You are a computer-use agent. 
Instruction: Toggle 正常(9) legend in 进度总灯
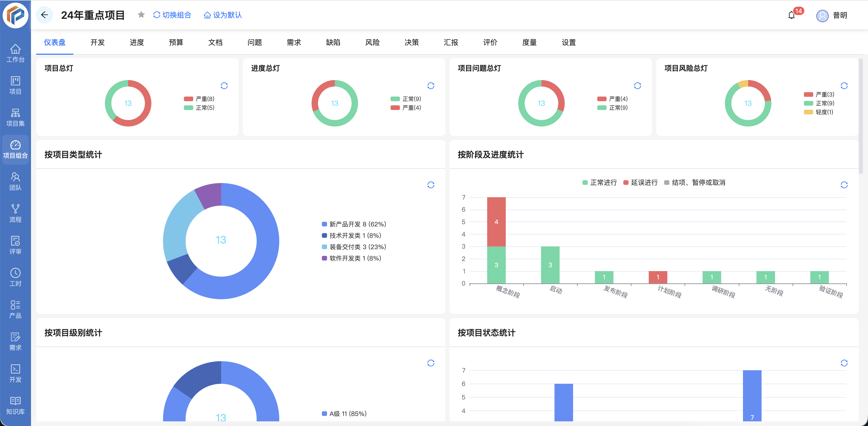click(x=406, y=99)
